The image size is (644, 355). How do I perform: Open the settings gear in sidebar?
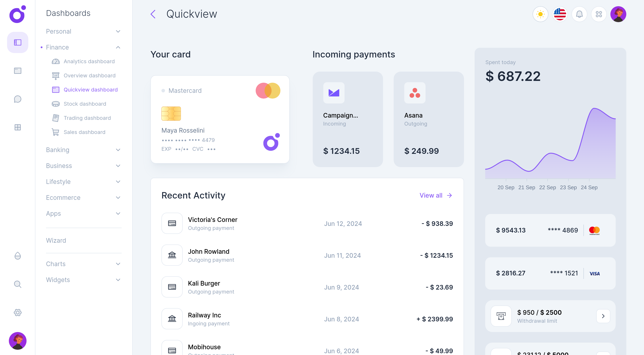[x=17, y=313]
